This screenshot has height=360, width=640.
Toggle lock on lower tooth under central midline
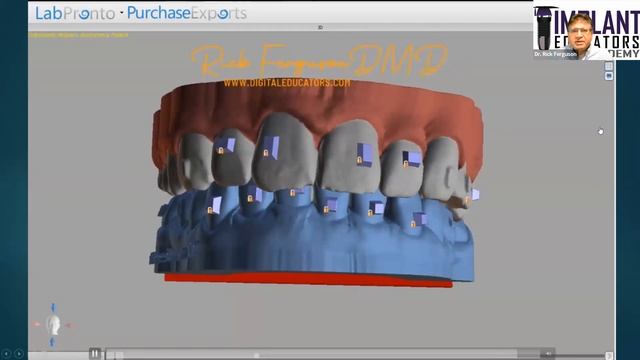pyautogui.click(x=293, y=193)
